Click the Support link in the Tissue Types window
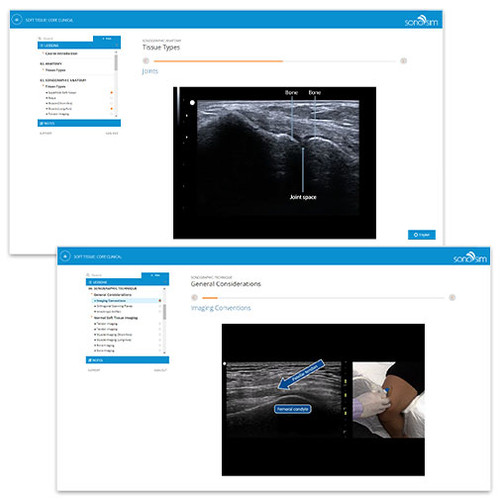The height and width of the screenshot is (500, 500). (x=46, y=133)
